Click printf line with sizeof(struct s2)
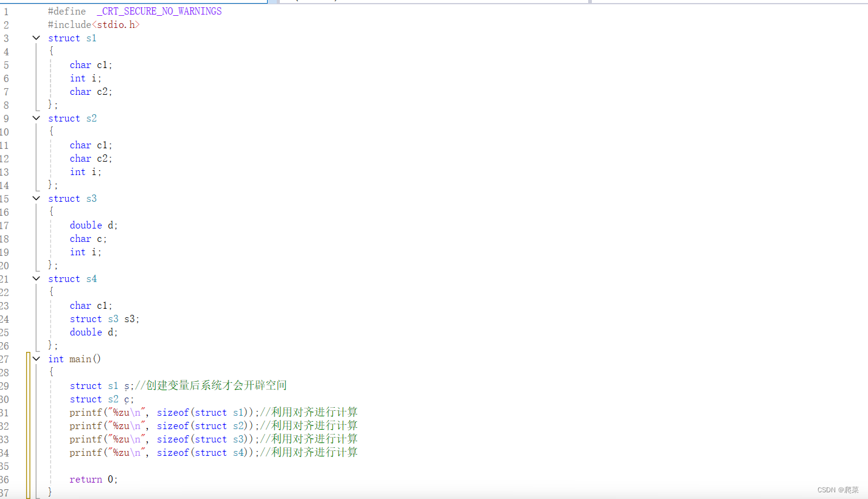 tap(214, 425)
